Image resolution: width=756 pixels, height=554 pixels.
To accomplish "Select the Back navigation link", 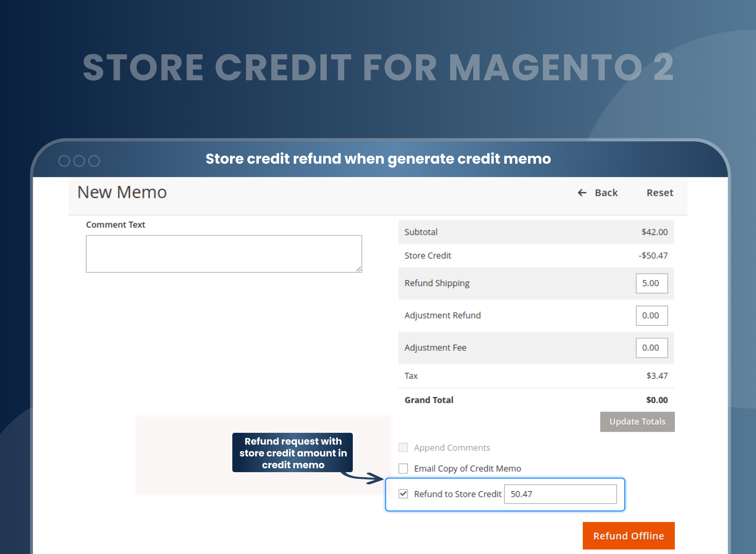I will 606,193.
